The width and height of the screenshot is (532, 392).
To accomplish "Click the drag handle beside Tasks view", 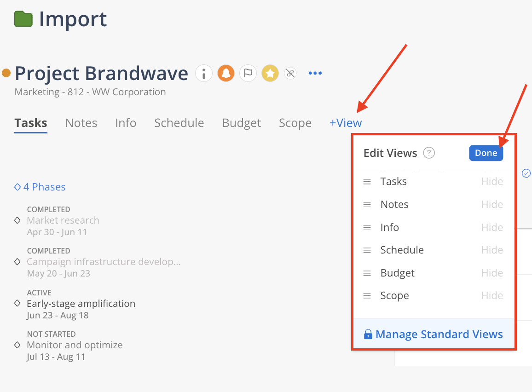I will 367,182.
